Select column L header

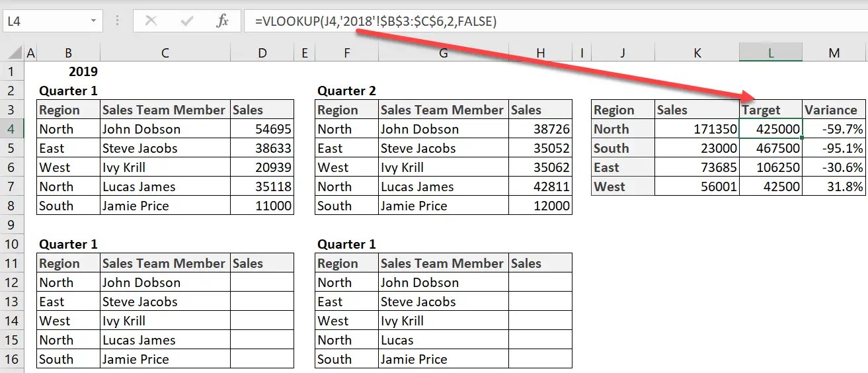pyautogui.click(x=771, y=53)
